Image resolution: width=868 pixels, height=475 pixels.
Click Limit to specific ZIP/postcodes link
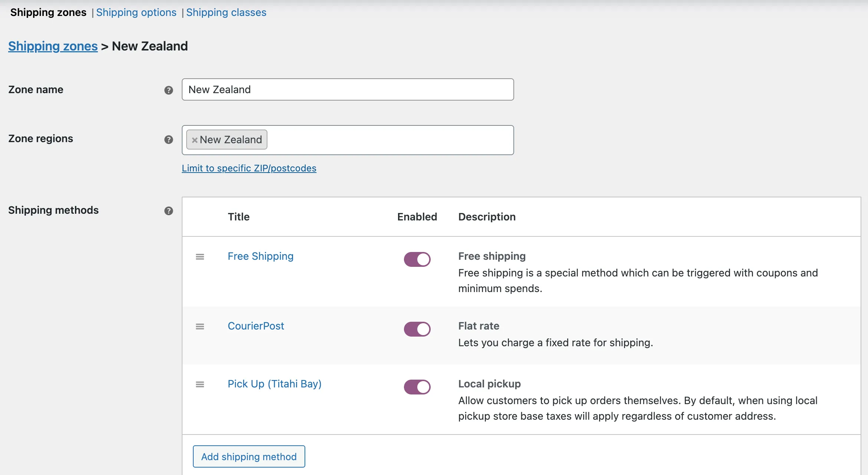tap(249, 168)
